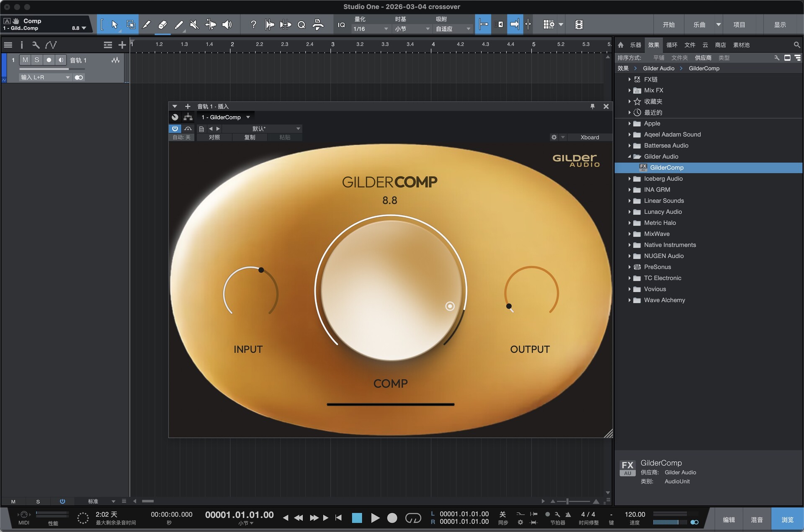The image size is (804, 532).
Task: Pin the GilderComp plugin window
Action: (592, 106)
